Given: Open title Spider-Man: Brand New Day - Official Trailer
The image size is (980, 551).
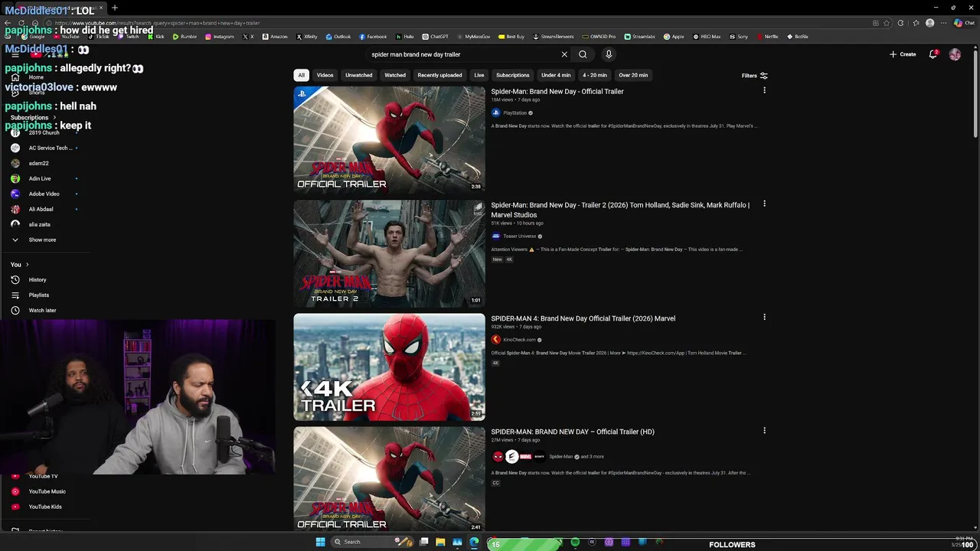Looking at the screenshot, I should (x=557, y=92).
